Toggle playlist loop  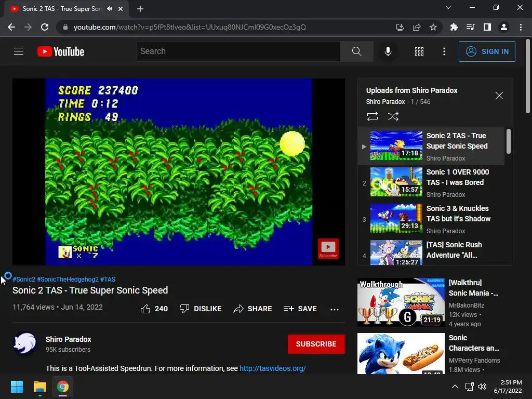click(373, 116)
